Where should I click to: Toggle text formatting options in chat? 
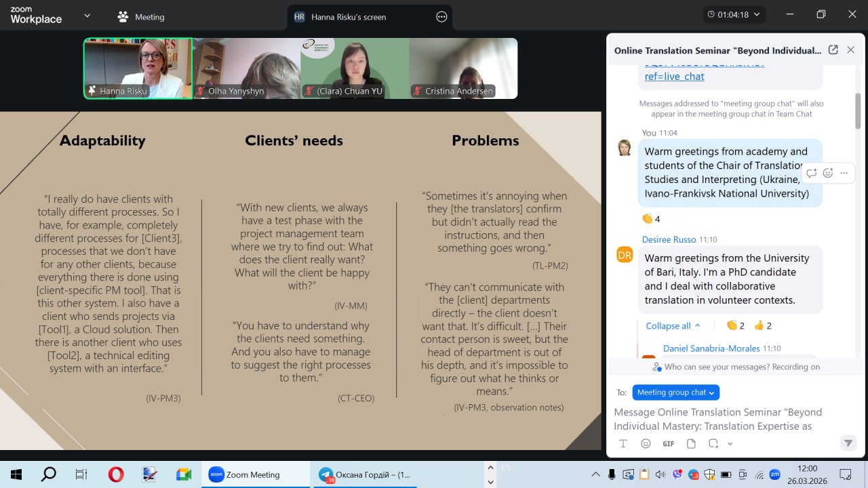click(x=623, y=444)
